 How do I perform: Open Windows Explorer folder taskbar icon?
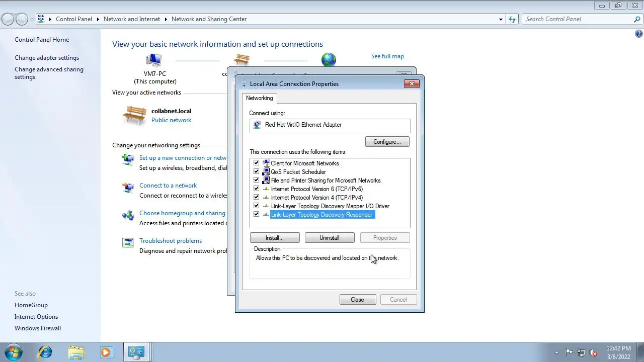[76, 352]
